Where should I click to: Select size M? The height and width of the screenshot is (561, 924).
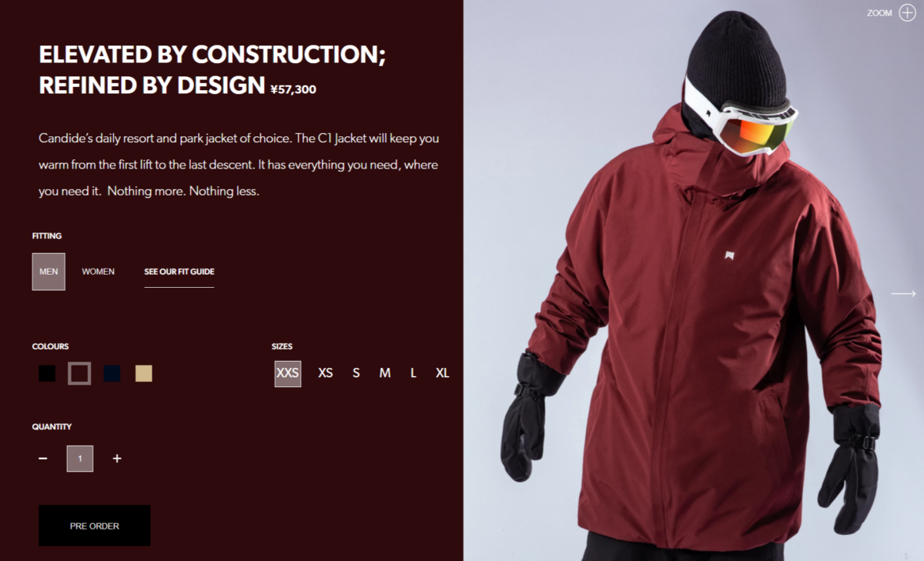(x=385, y=373)
